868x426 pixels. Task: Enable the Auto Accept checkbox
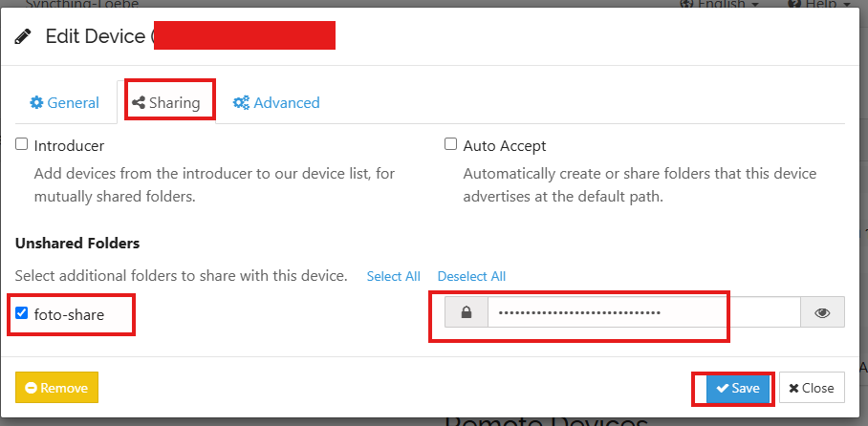coord(450,144)
